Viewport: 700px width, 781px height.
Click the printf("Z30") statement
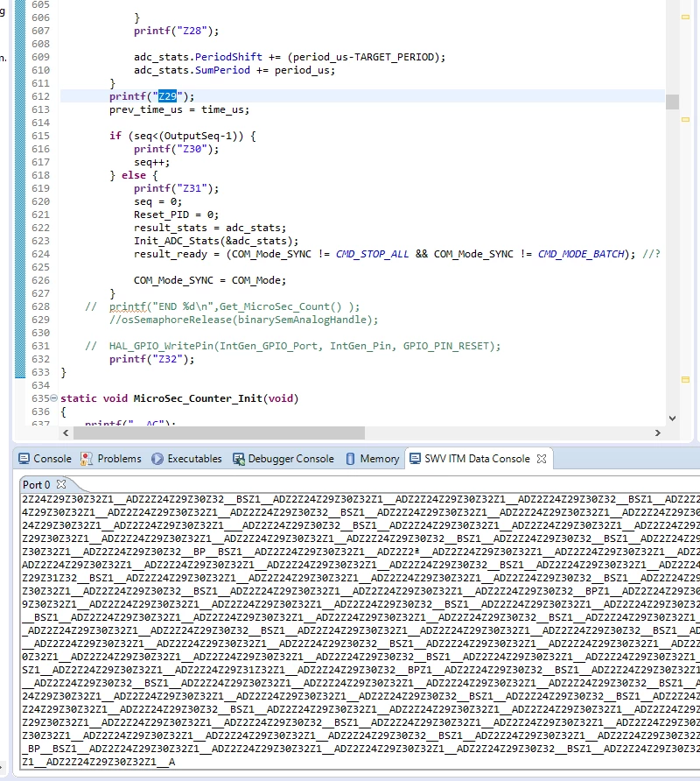point(176,149)
